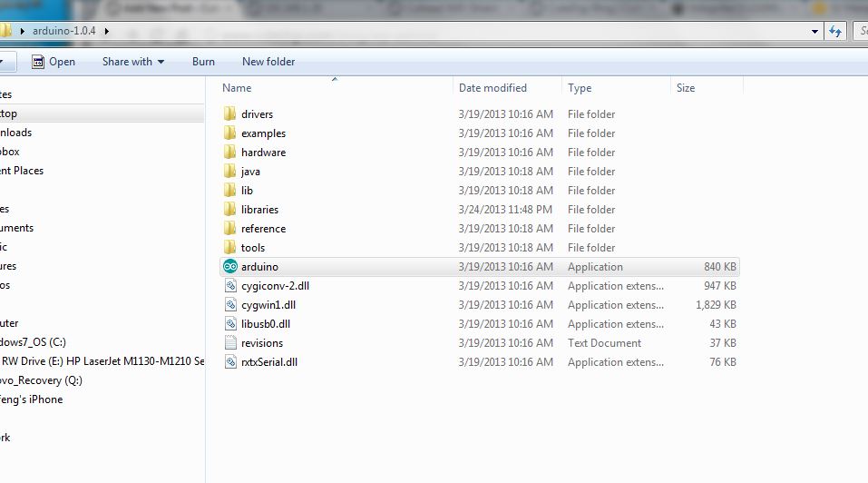Select the Downloads item in navigation pane

16,133
